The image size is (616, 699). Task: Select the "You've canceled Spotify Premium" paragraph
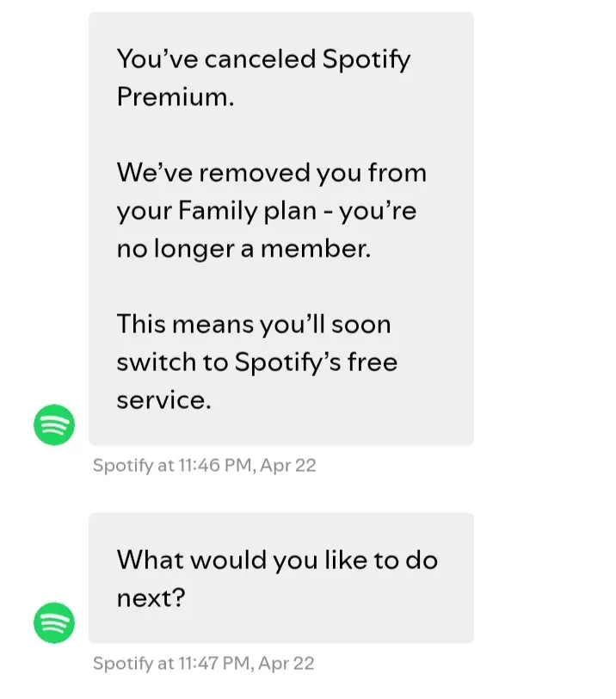point(263,77)
